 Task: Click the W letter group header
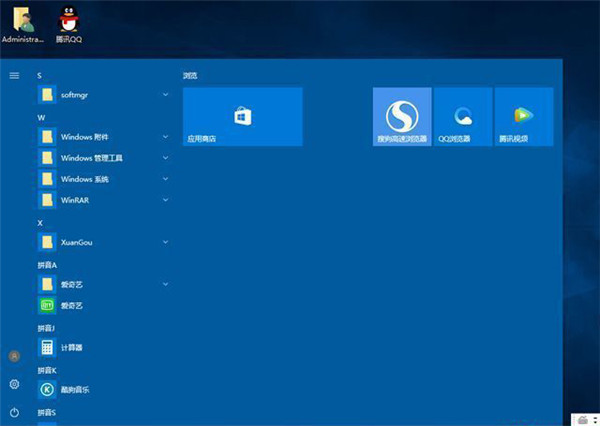coord(41,118)
